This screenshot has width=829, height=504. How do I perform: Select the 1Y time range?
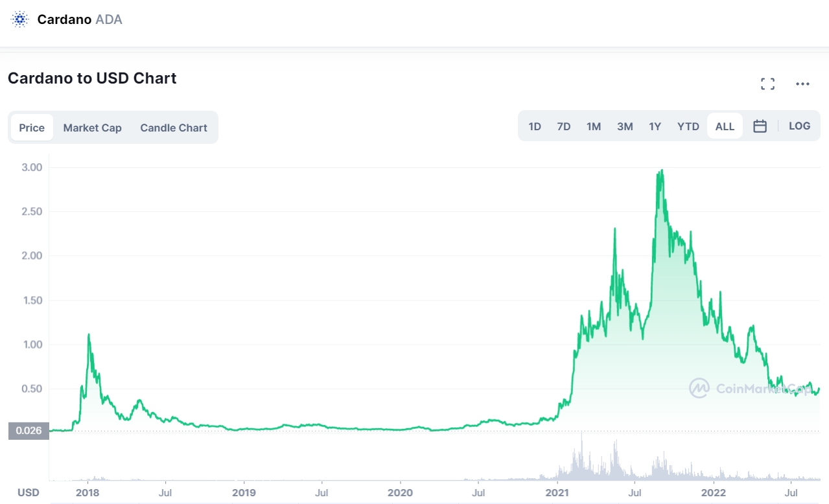point(655,126)
